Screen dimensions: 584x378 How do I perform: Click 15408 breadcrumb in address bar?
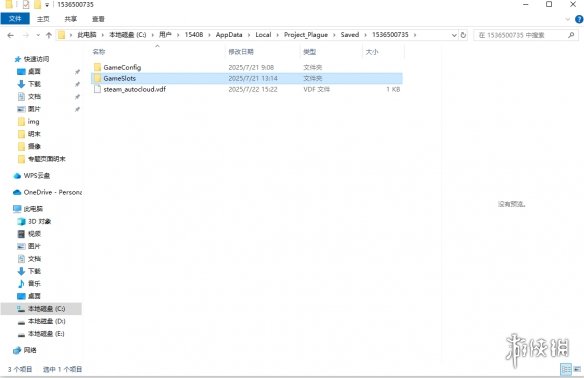point(194,35)
